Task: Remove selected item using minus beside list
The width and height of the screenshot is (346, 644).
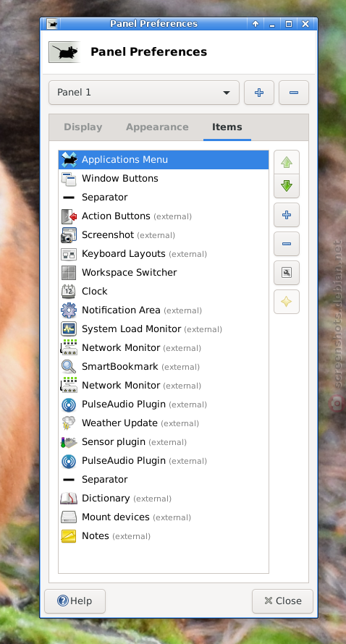Action: tap(287, 244)
